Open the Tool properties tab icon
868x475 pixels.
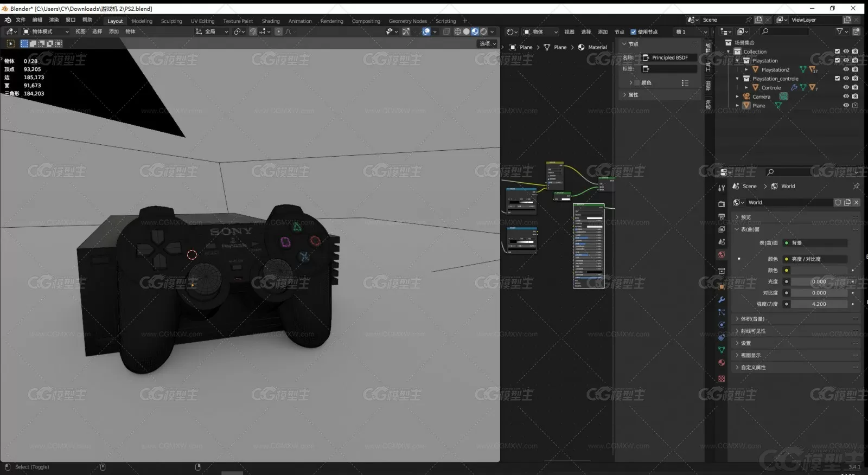pyautogui.click(x=722, y=188)
